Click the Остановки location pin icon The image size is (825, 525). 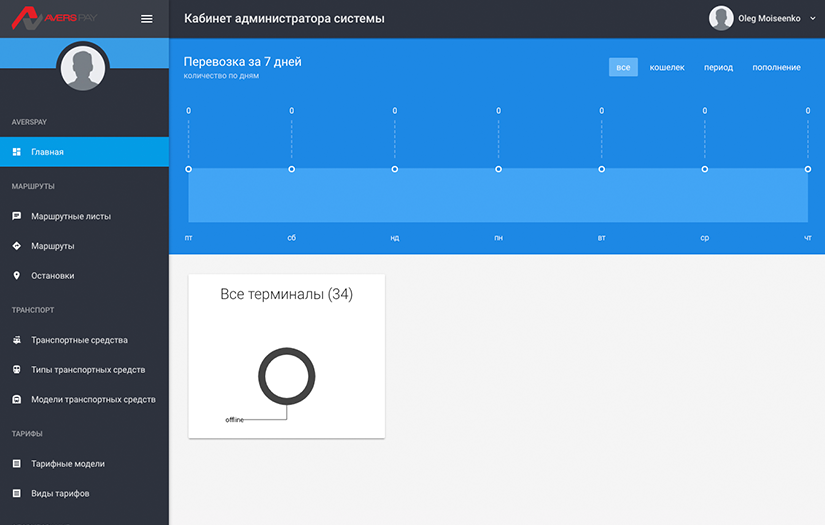pyautogui.click(x=17, y=276)
